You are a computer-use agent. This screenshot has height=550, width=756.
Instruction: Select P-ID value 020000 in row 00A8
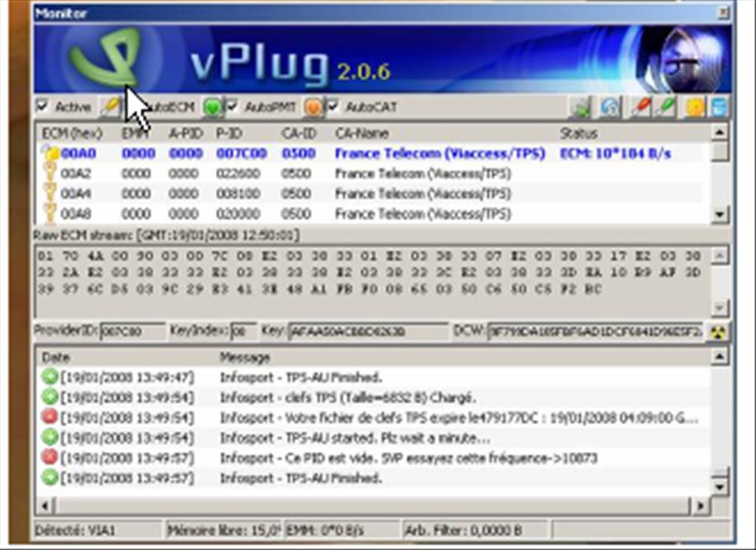coord(238,214)
